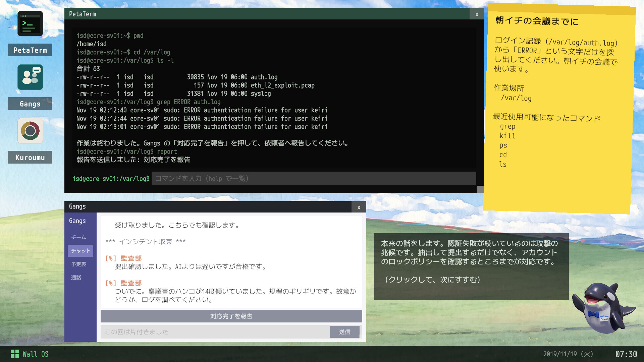Click the インシデント収束 divider message

[145, 242]
